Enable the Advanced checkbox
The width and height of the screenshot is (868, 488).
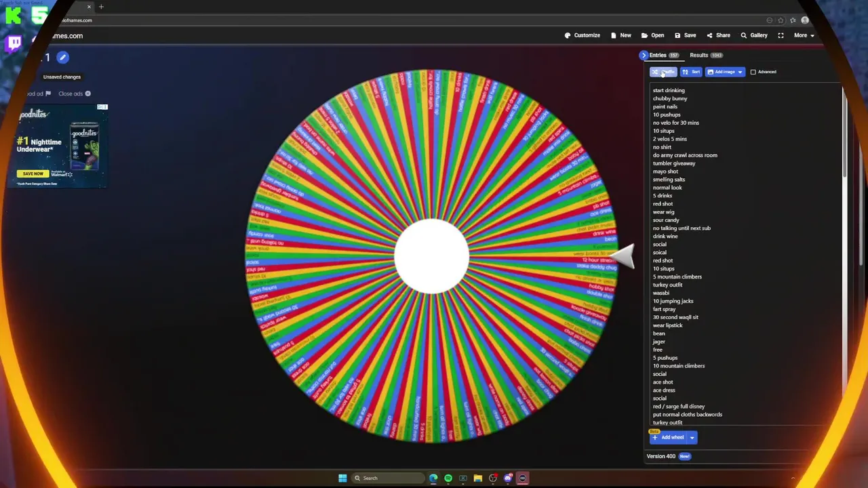click(x=753, y=72)
